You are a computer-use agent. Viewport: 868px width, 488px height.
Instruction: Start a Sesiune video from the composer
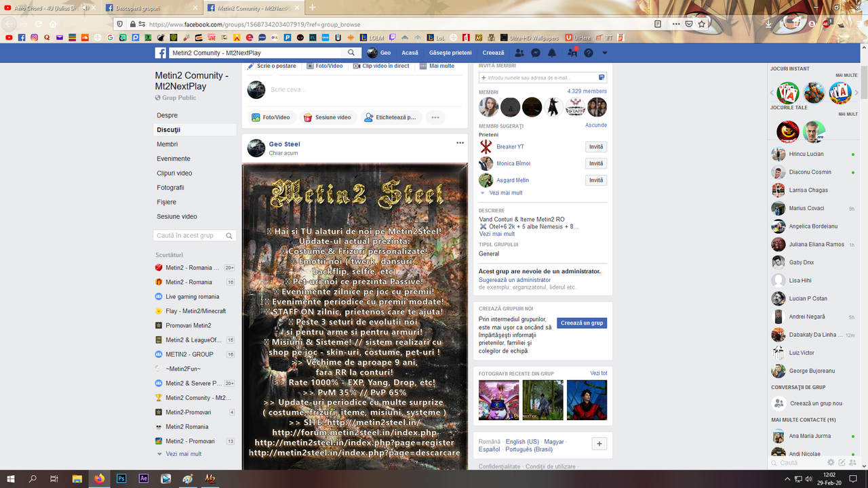pyautogui.click(x=327, y=117)
